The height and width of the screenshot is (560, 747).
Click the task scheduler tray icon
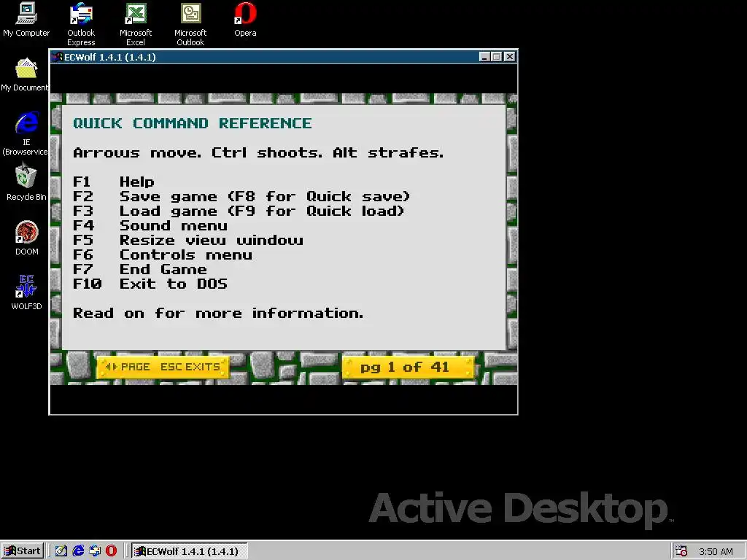tap(681, 551)
